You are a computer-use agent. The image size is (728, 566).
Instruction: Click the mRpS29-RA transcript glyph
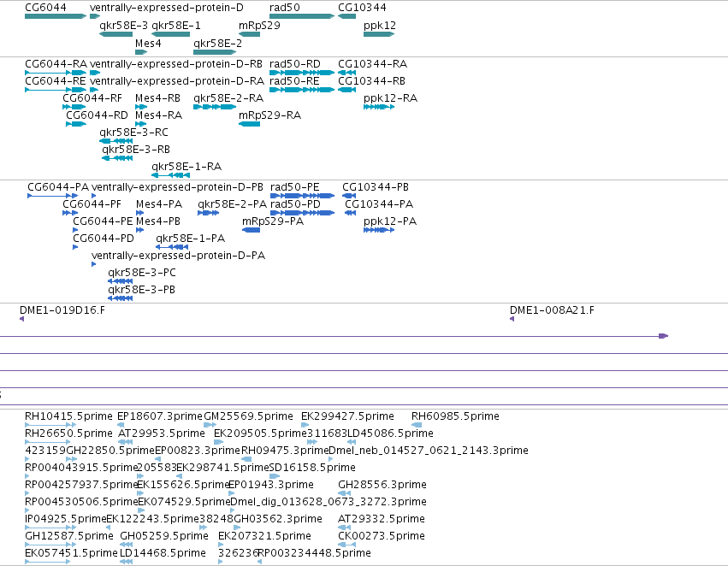coord(249,124)
